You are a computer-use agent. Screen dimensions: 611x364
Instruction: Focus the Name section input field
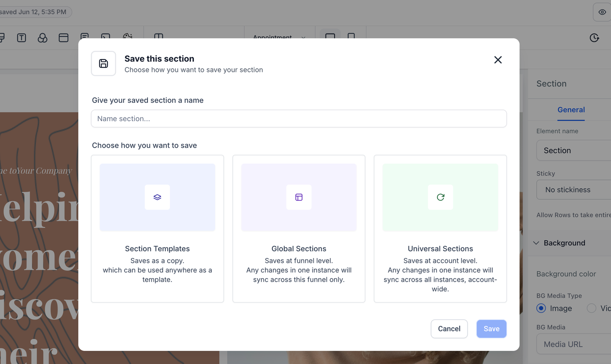tap(299, 119)
